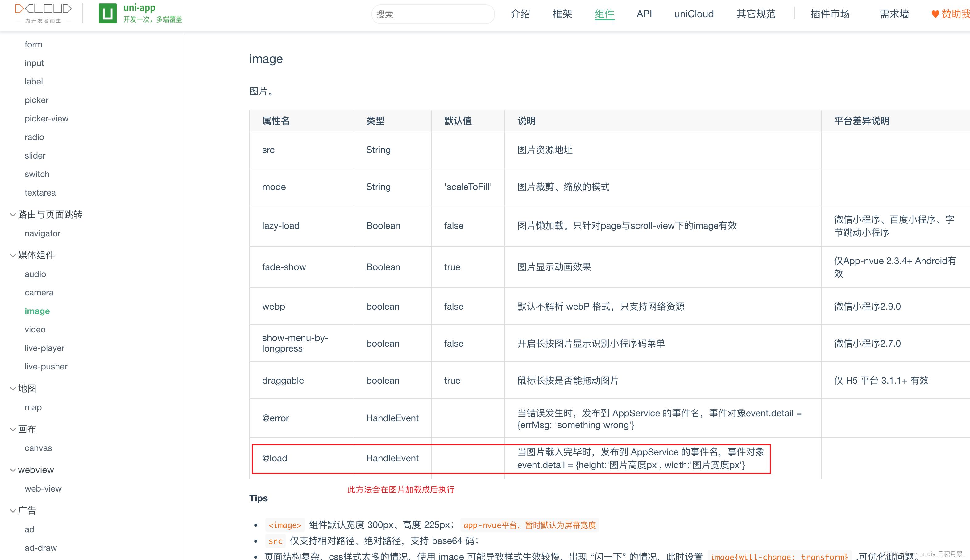Collapse the 媒体组件 section chevron

point(13,255)
